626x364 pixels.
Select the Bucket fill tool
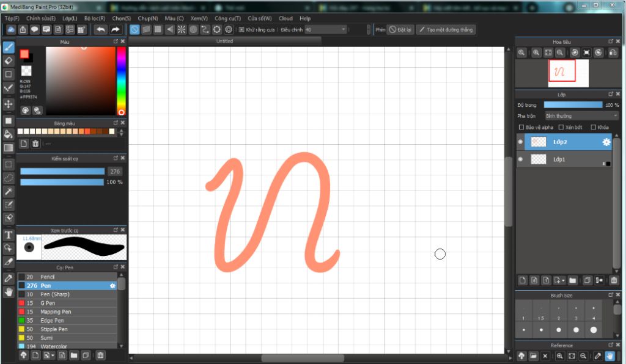pyautogui.click(x=9, y=134)
